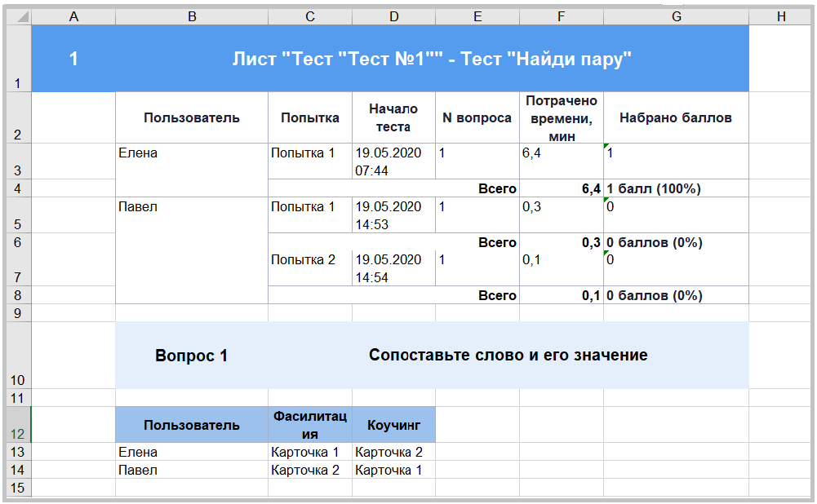The image size is (817, 504).
Task: Select column B header
Action: coord(192,16)
